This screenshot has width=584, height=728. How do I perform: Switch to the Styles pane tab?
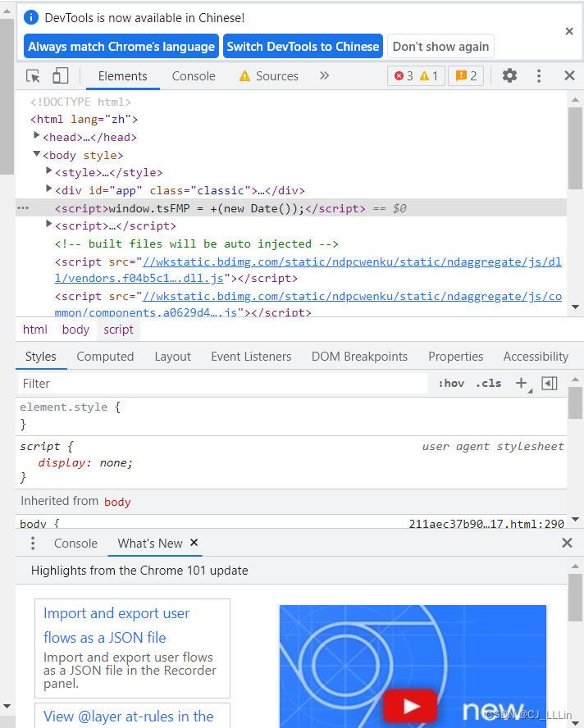tap(41, 357)
